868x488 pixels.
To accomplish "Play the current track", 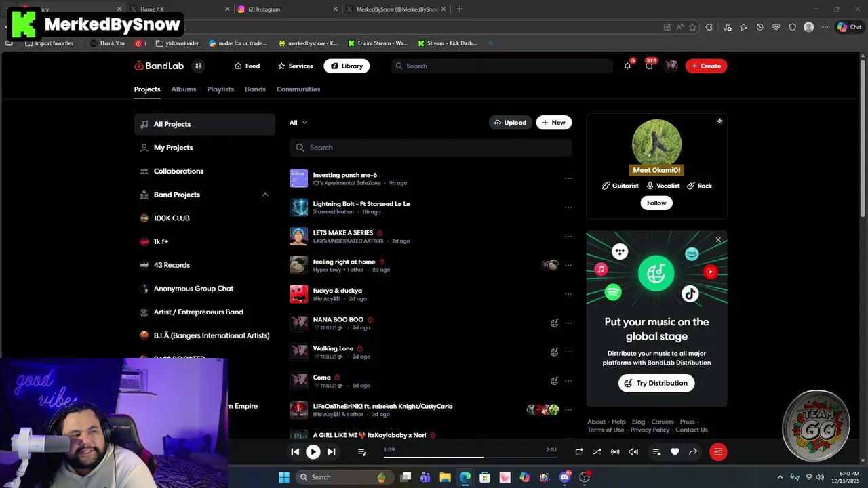I will [x=313, y=452].
